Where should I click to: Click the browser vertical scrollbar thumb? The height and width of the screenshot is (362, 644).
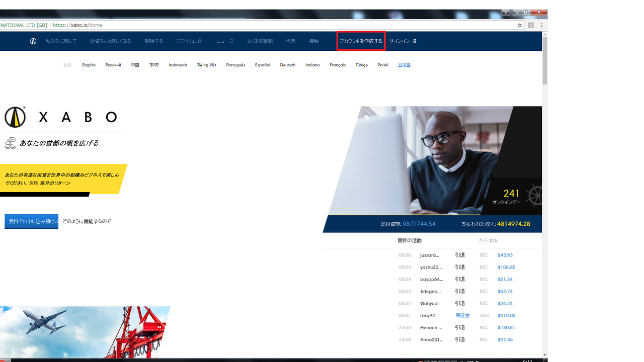tap(544, 60)
